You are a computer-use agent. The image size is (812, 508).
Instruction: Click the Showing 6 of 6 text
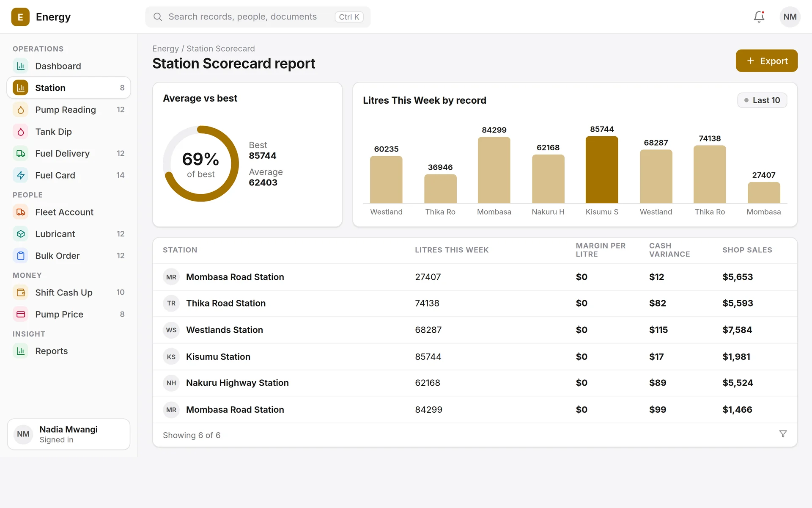192,436
